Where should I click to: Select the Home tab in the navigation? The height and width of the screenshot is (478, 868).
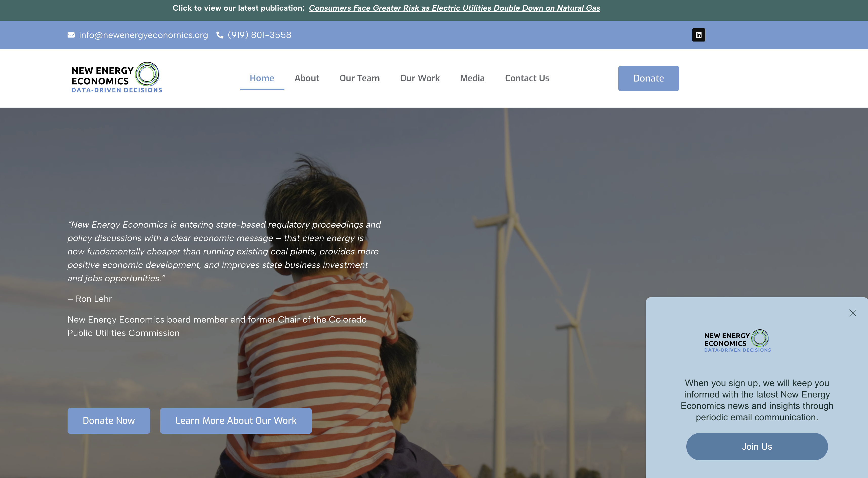261,78
